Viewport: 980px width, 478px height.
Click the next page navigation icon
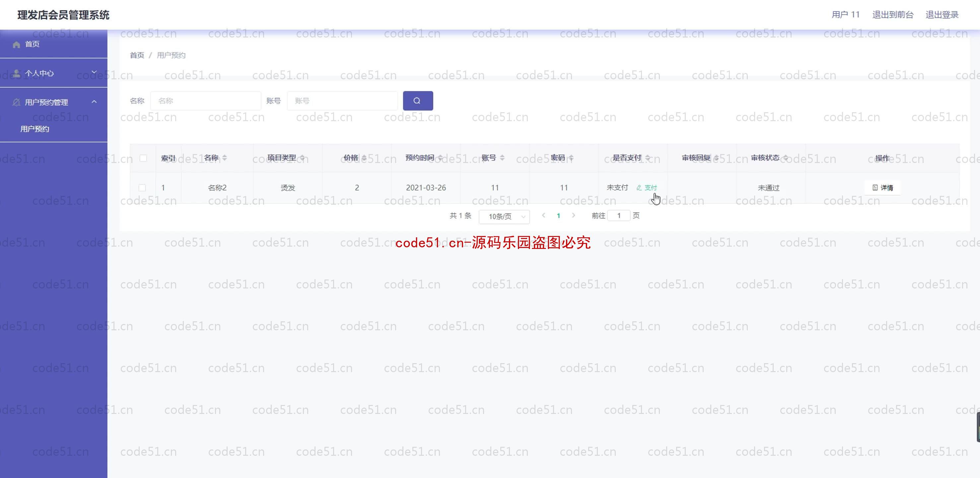coord(573,215)
